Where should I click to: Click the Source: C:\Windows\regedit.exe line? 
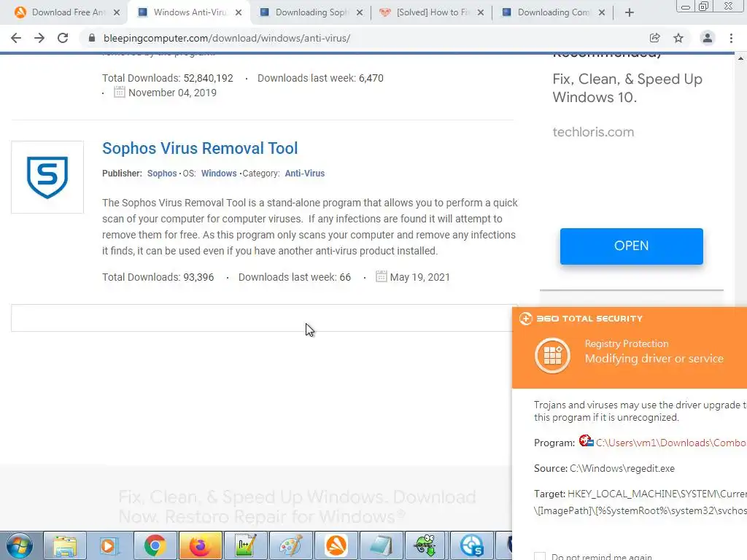tap(604, 469)
